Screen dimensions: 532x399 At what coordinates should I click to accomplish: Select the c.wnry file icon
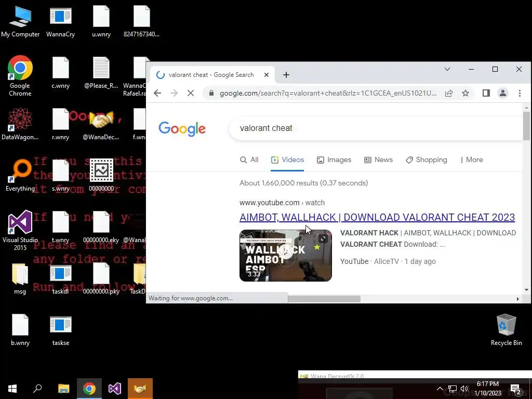pos(60,73)
